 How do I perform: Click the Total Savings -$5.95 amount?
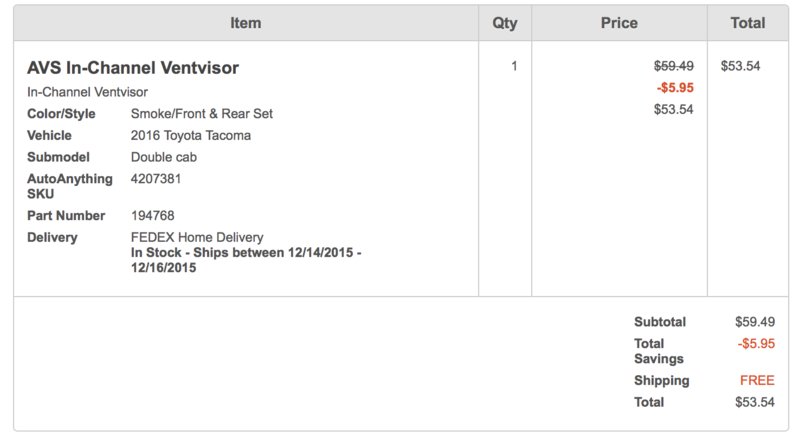point(756,343)
